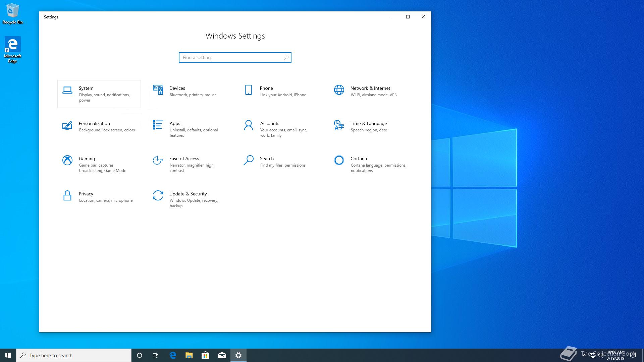Open the System laptop icon
Viewport: 644px width, 362px height.
point(67,90)
